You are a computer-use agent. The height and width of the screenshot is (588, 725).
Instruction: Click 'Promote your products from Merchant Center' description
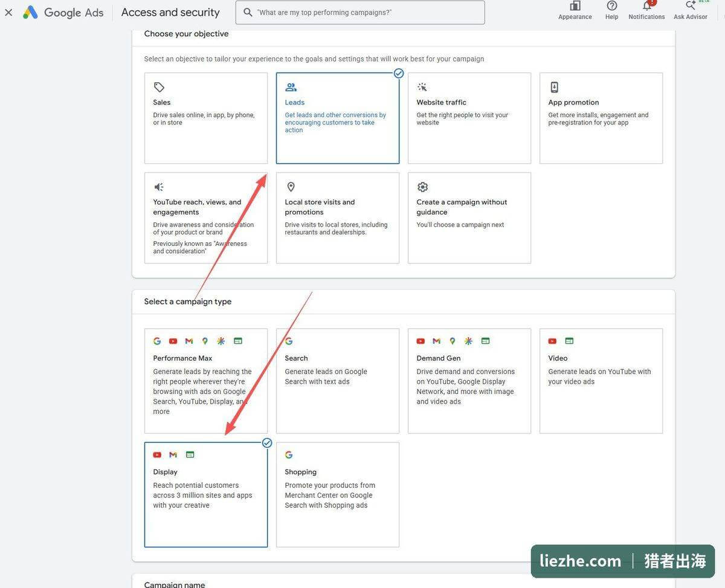tap(330, 495)
